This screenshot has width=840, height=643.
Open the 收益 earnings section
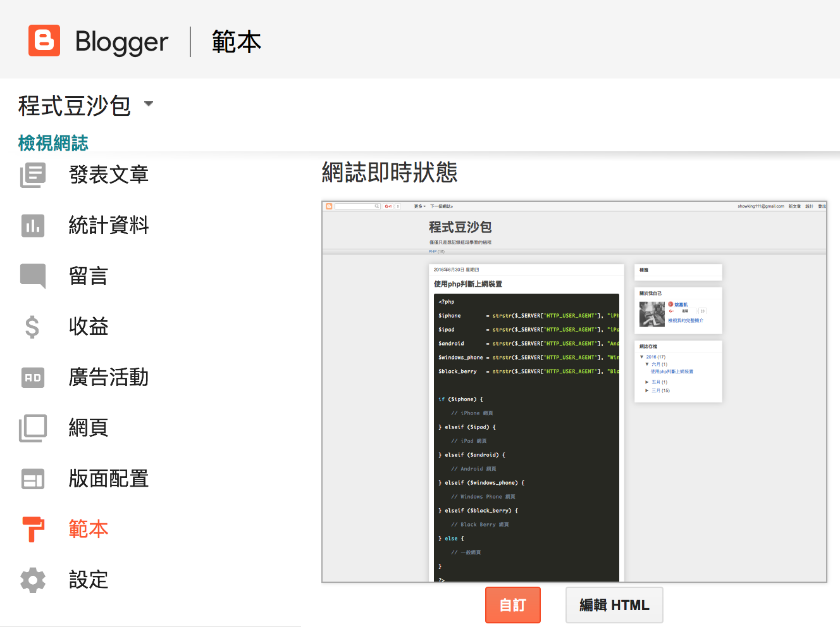tap(89, 327)
